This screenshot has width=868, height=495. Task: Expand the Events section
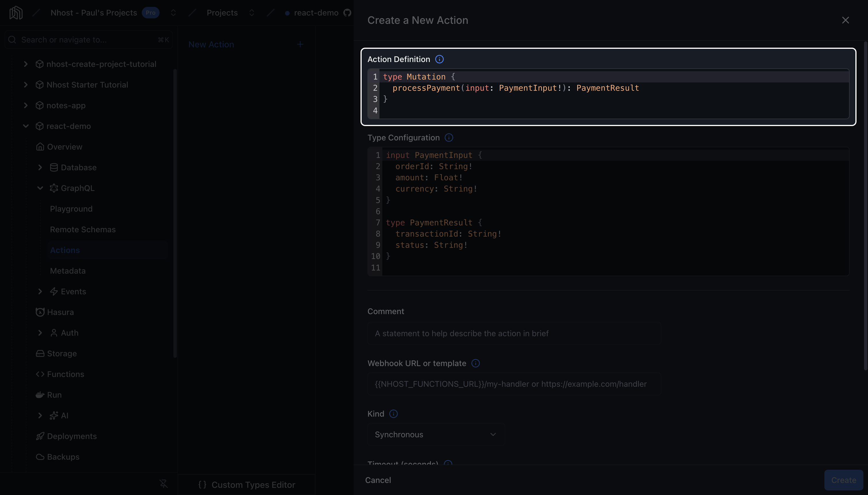click(40, 292)
